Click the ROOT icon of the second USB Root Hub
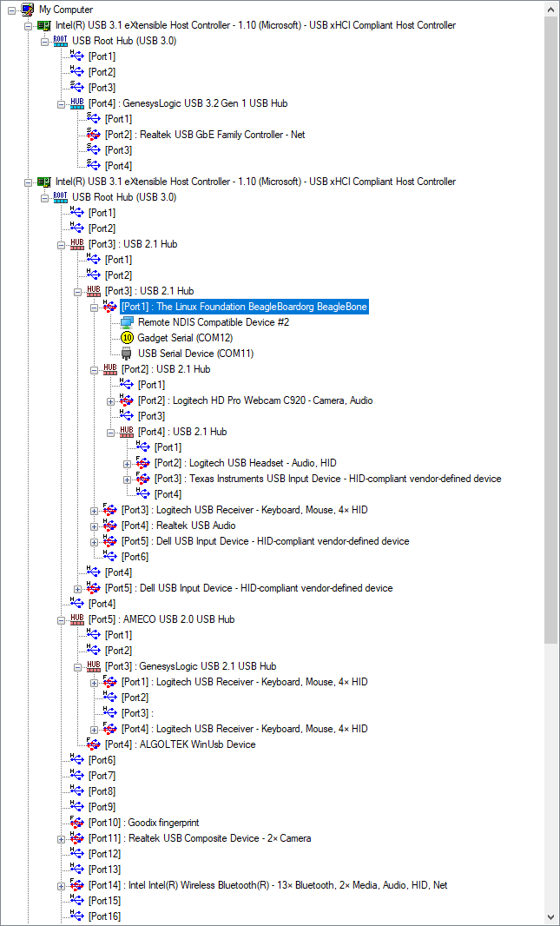Screen dimensions: 560x926 [x=61, y=197]
